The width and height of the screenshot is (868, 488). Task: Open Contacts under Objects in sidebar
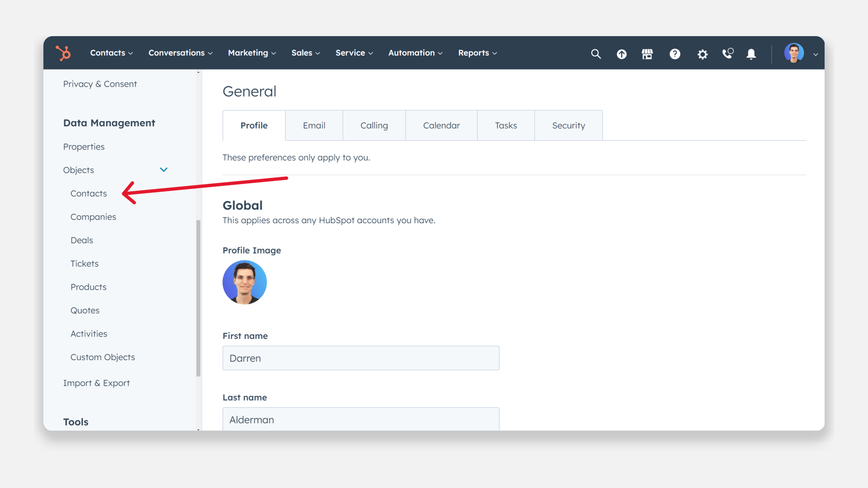(89, 193)
